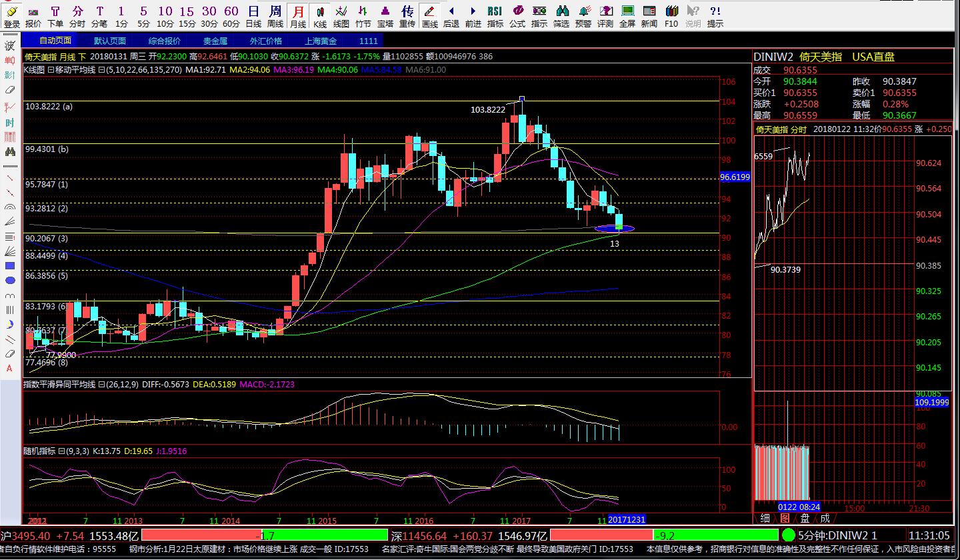Open the RSI 指标 indicator tool

tap(495, 16)
